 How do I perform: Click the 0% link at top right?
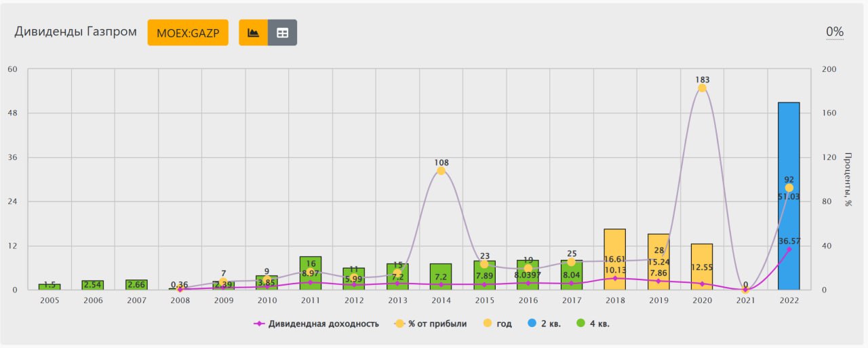tap(835, 32)
